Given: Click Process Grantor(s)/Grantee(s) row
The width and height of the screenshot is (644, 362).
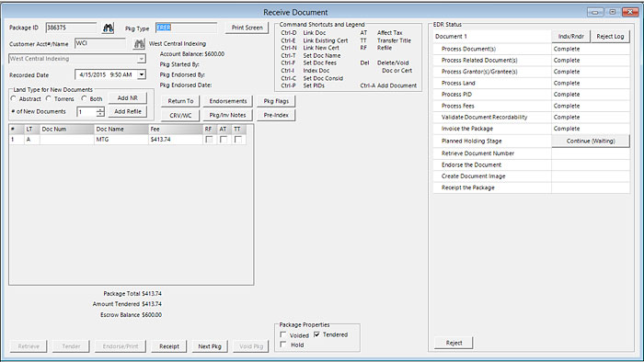Looking at the screenshot, I should [531, 72].
